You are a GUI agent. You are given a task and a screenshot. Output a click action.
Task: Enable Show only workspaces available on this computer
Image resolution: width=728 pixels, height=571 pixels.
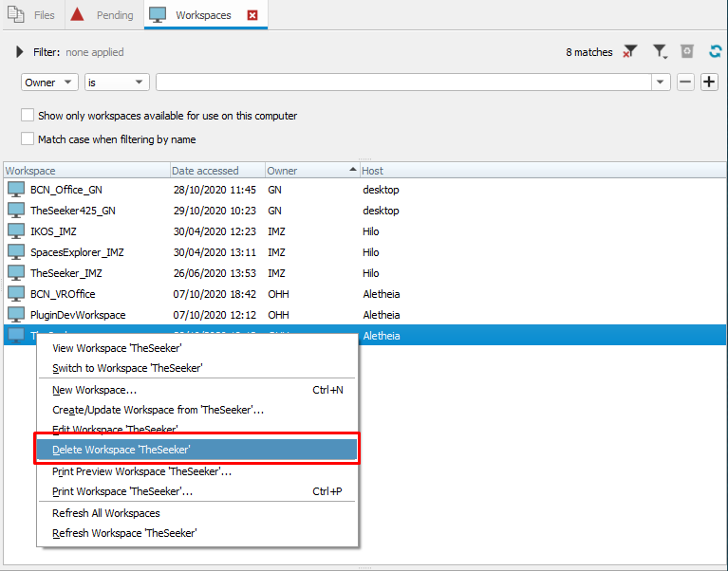28,115
